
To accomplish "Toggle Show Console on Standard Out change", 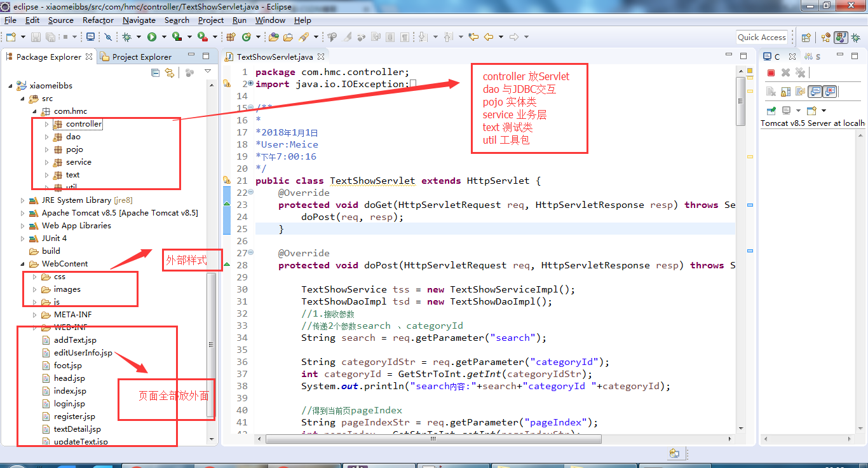I will [815, 92].
